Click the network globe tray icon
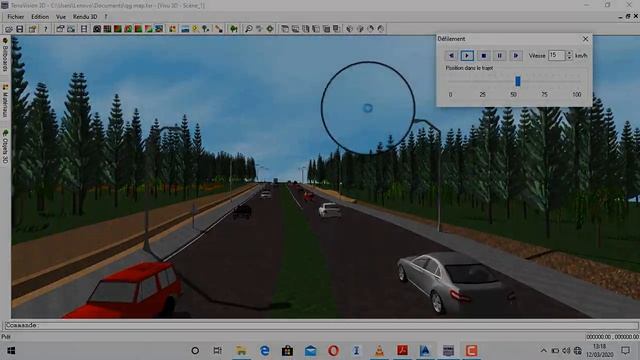 point(578,351)
